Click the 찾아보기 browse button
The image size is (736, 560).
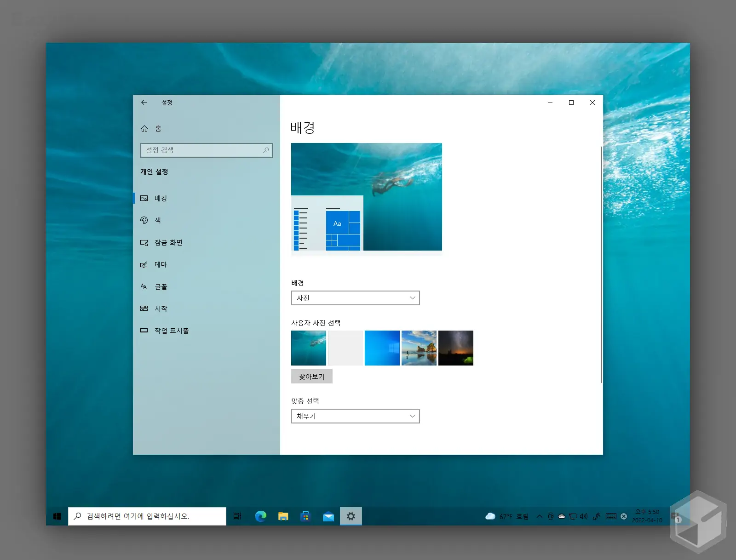[x=311, y=377]
